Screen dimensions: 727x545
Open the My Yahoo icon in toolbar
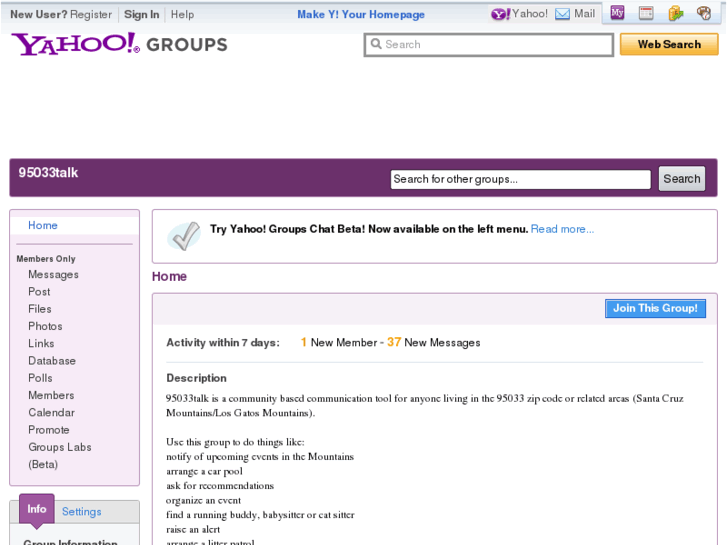point(617,13)
